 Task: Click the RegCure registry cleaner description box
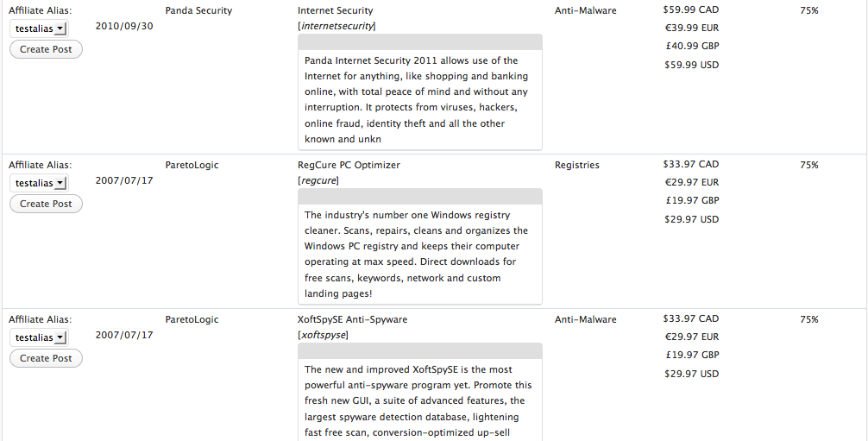tap(420, 247)
